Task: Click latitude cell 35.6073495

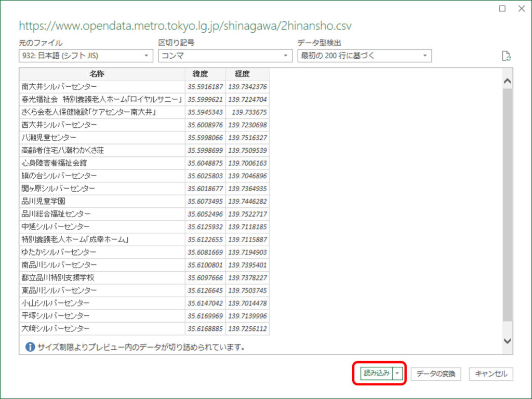Action: tap(205, 201)
